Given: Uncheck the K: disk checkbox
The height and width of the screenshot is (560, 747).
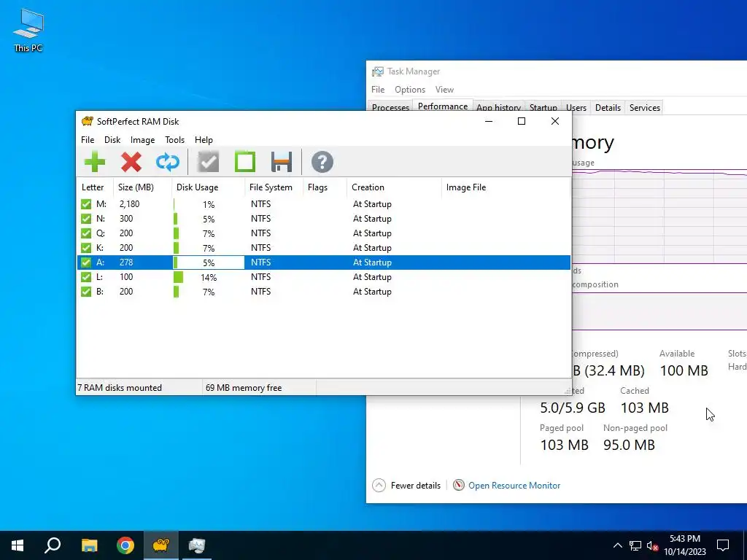Looking at the screenshot, I should pyautogui.click(x=86, y=248).
